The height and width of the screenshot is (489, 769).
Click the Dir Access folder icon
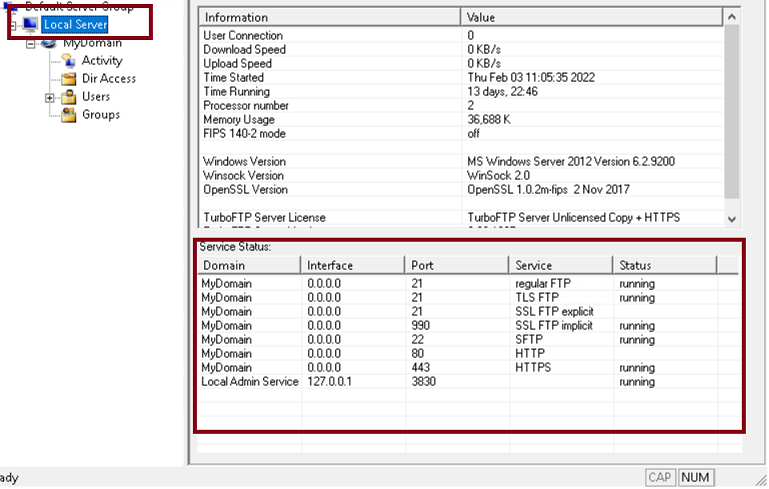coord(69,78)
